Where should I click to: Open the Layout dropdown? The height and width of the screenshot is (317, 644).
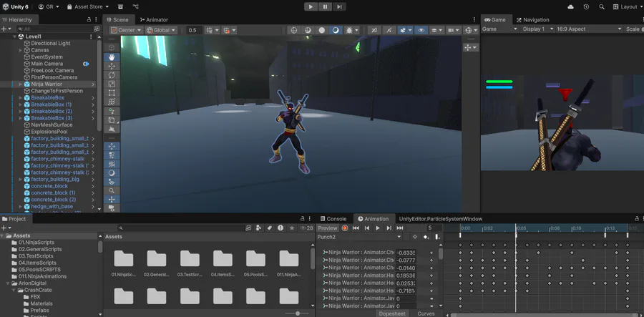pyautogui.click(x=628, y=7)
